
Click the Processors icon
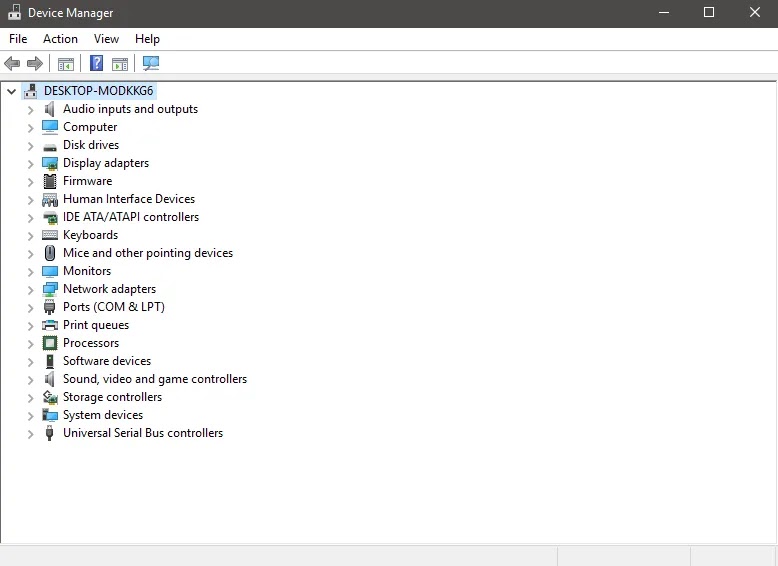50,343
